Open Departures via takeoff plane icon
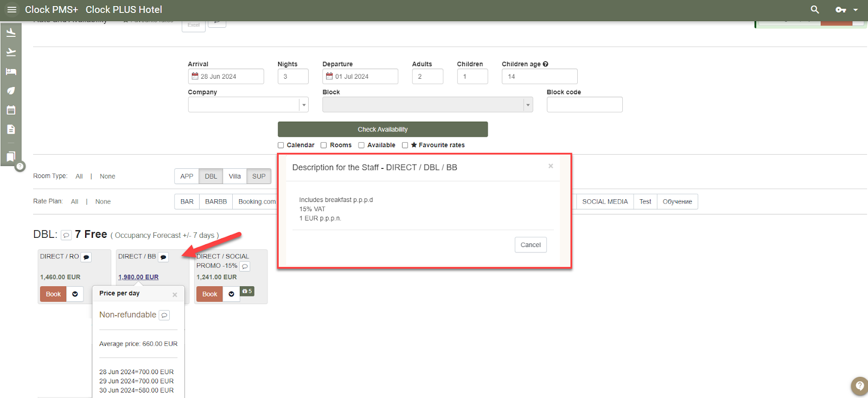Viewport: 868px width, 398px height. 11,52
